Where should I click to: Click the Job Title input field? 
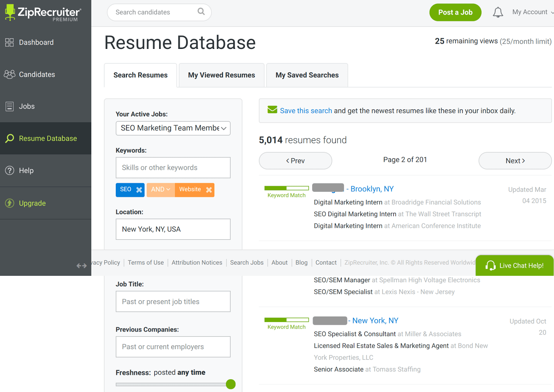pyautogui.click(x=173, y=302)
